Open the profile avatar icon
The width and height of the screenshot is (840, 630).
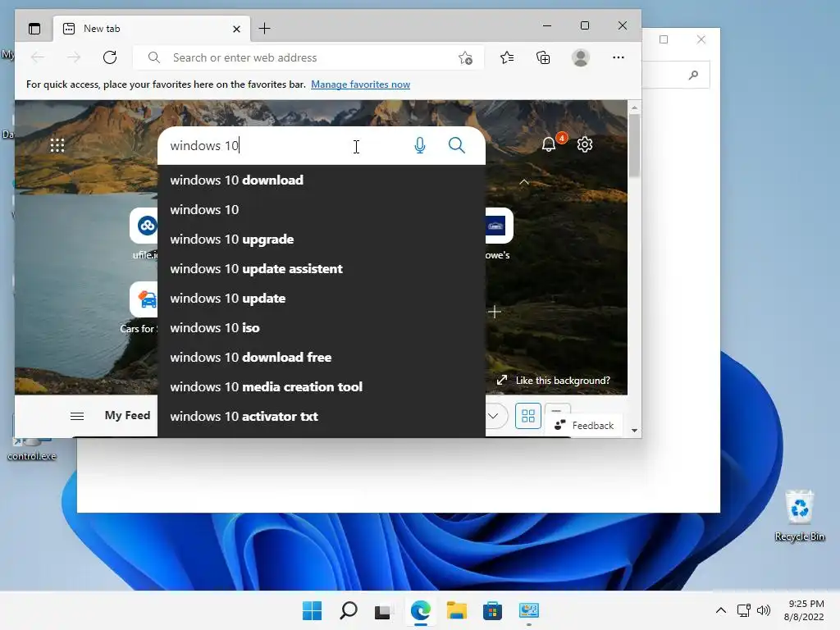(581, 57)
